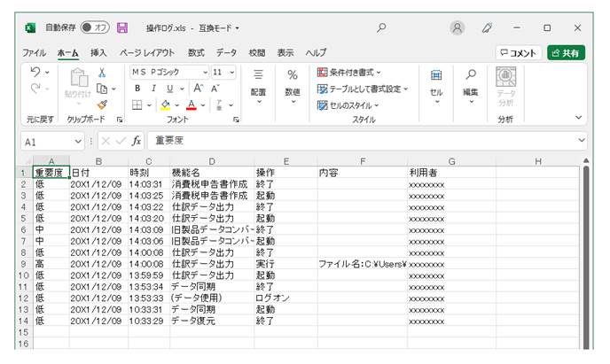Viewport: 610px width, 364px height.
Task: Apply the red font color A
Action: point(191,105)
